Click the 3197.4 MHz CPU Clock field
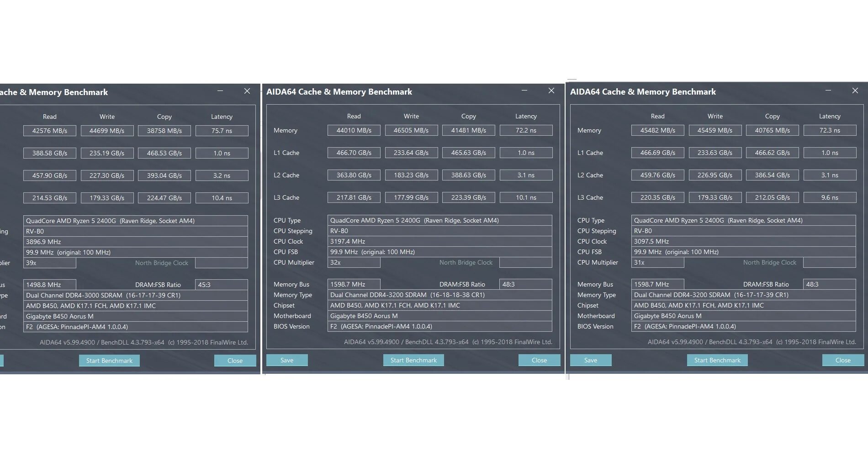The width and height of the screenshot is (868, 457). coord(440,241)
